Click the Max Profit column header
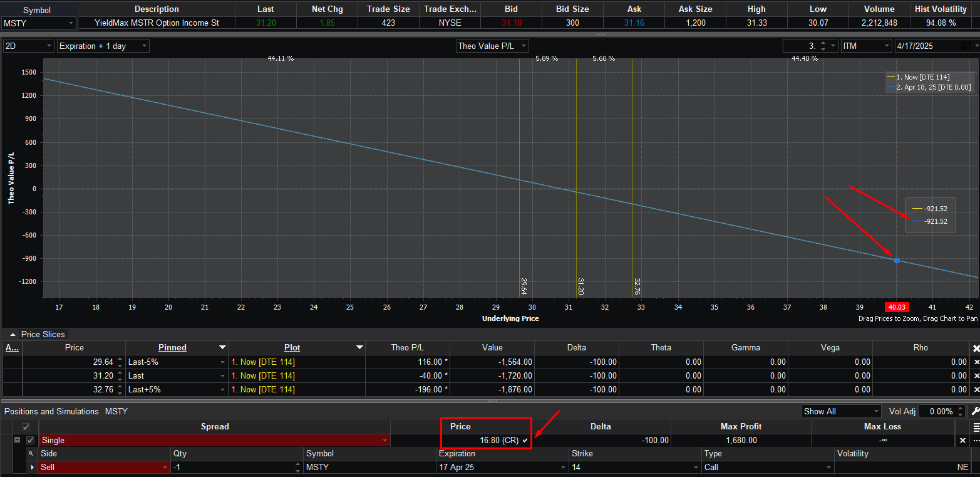This screenshot has width=980, height=477. click(741, 426)
